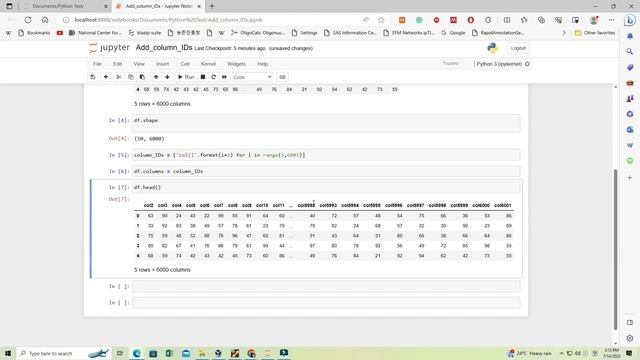Click the Out[7] output prompt
Viewport: 640px width, 360px height.
[x=119, y=199]
